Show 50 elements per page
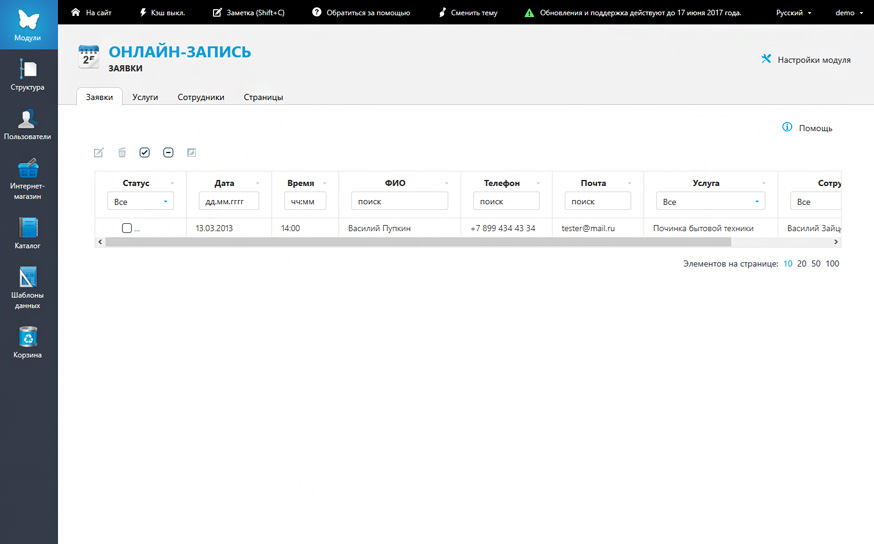The width and height of the screenshot is (874, 544). (x=816, y=264)
